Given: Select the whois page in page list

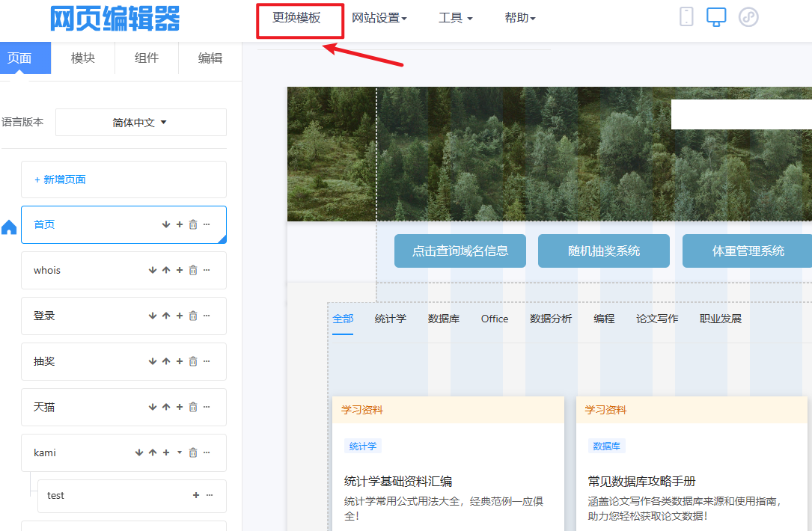Looking at the screenshot, I should (x=47, y=271).
